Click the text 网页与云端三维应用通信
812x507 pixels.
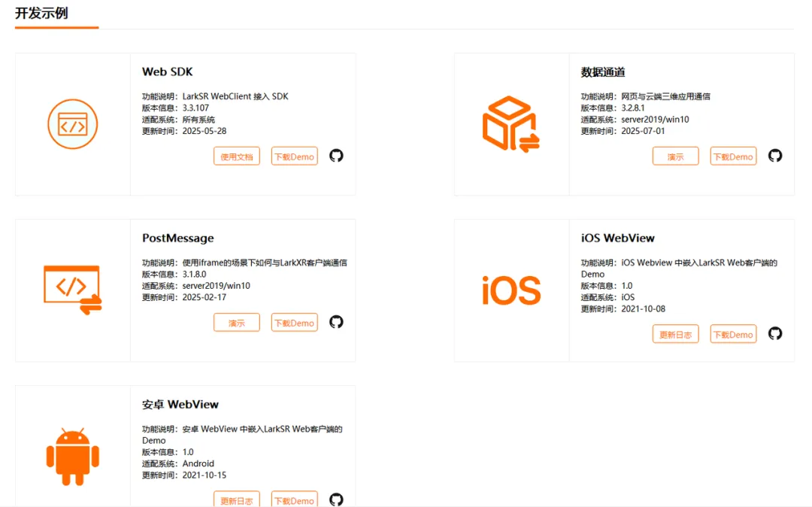[665, 96]
